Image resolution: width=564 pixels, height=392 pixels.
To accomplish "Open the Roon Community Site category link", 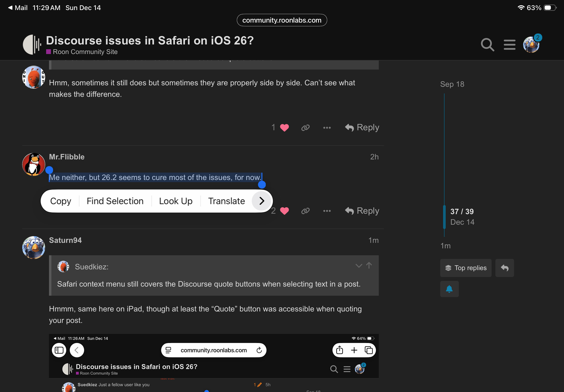I will [85, 52].
